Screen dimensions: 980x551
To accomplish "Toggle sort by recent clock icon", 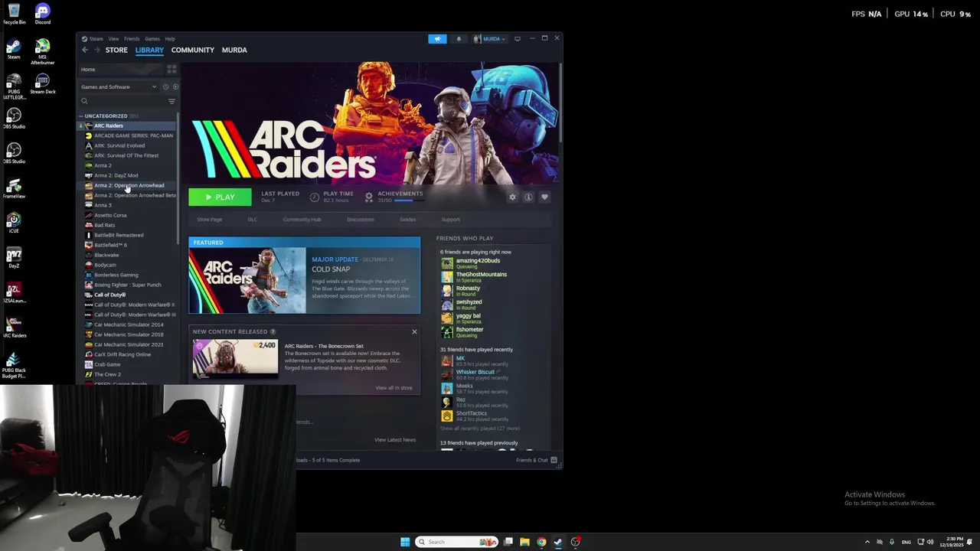I will point(165,86).
